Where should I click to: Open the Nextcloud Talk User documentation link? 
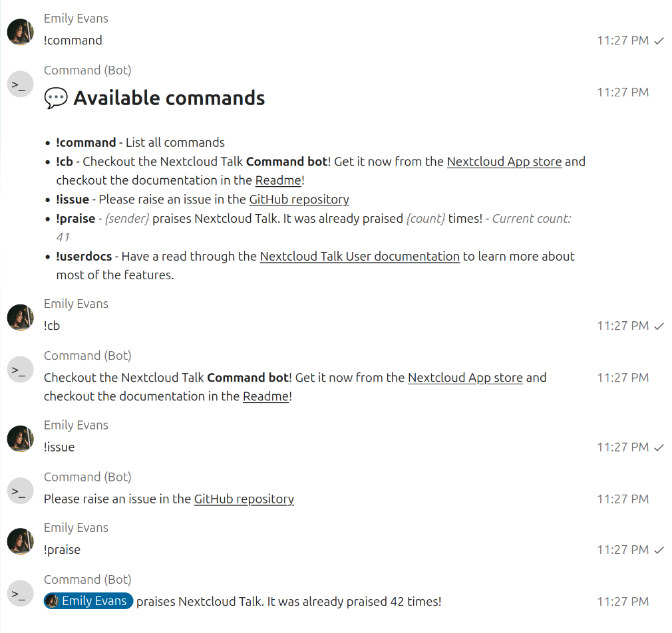359,256
